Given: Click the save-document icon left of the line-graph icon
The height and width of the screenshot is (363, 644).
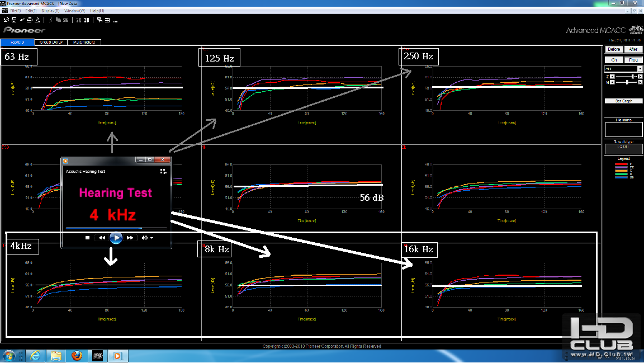Looking at the screenshot, I should click(x=14, y=20).
